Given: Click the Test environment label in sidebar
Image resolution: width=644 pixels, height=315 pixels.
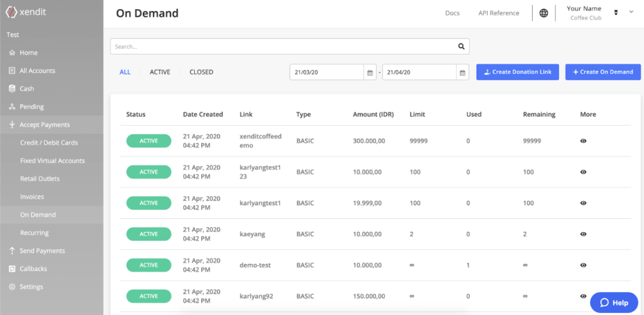Looking at the screenshot, I should (x=13, y=35).
